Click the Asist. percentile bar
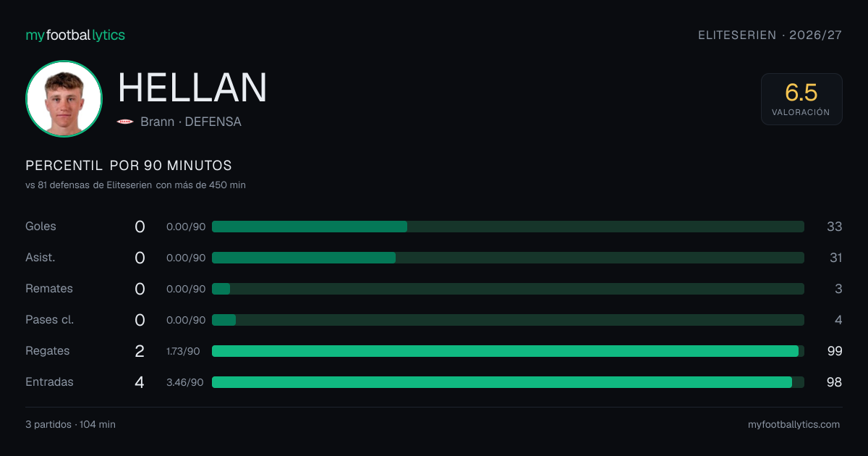 pyautogui.click(x=508, y=258)
